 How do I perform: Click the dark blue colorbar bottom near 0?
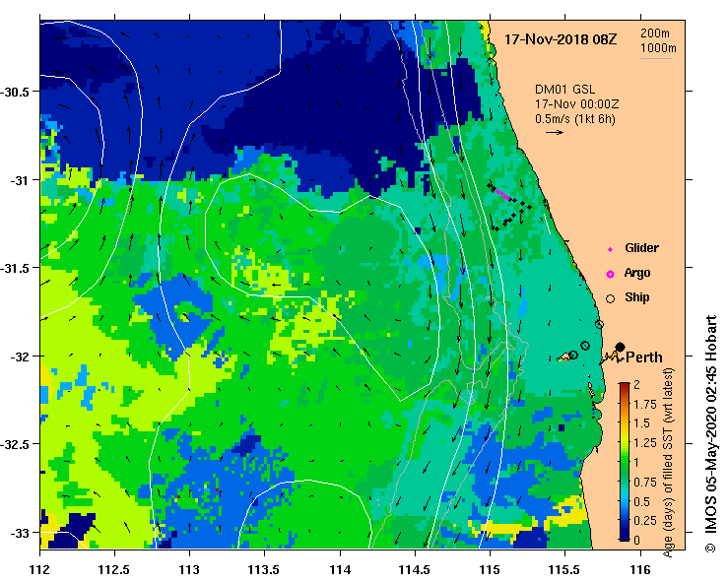point(624,537)
